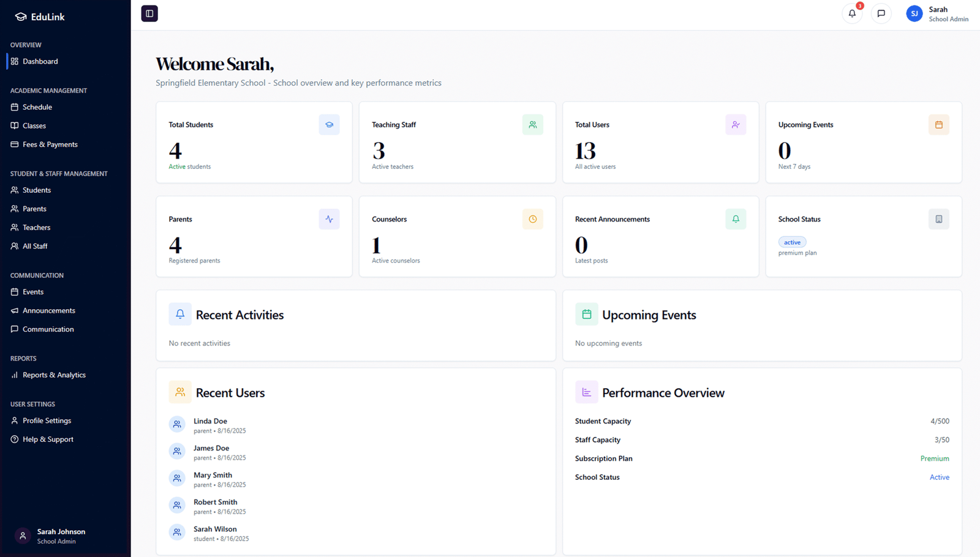Image resolution: width=980 pixels, height=557 pixels.
Task: Click the Teaching Staff people icon
Action: pos(532,125)
